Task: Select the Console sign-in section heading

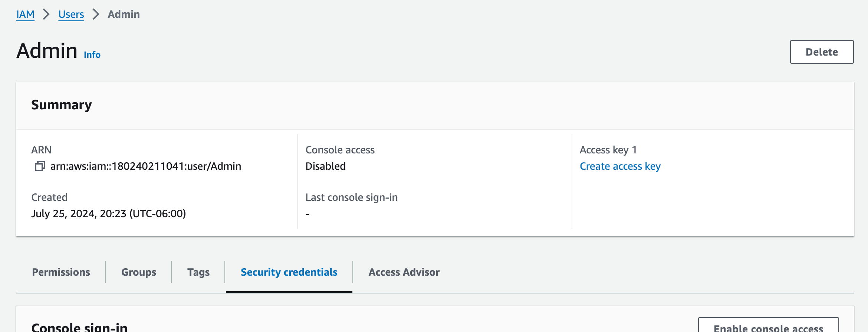Action: click(x=79, y=327)
